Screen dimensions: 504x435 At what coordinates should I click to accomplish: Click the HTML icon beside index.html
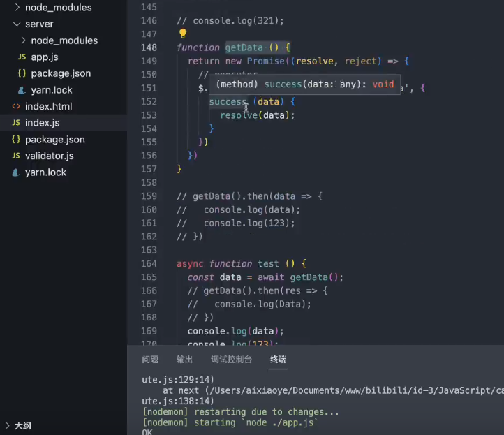pos(16,106)
